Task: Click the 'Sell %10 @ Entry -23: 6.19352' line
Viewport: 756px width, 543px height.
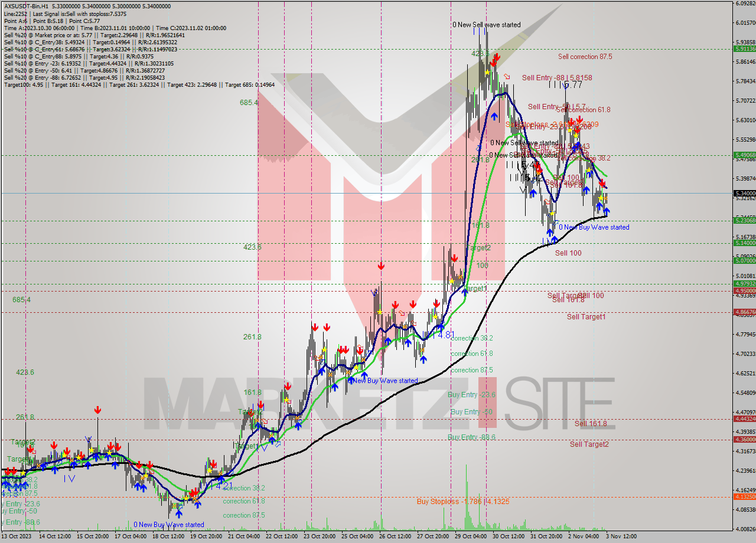Action: click(89, 63)
